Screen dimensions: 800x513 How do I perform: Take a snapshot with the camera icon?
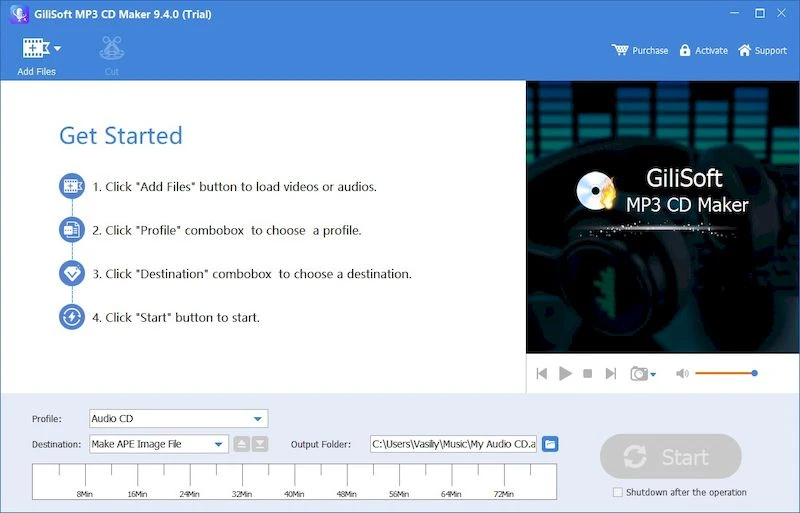coord(638,374)
